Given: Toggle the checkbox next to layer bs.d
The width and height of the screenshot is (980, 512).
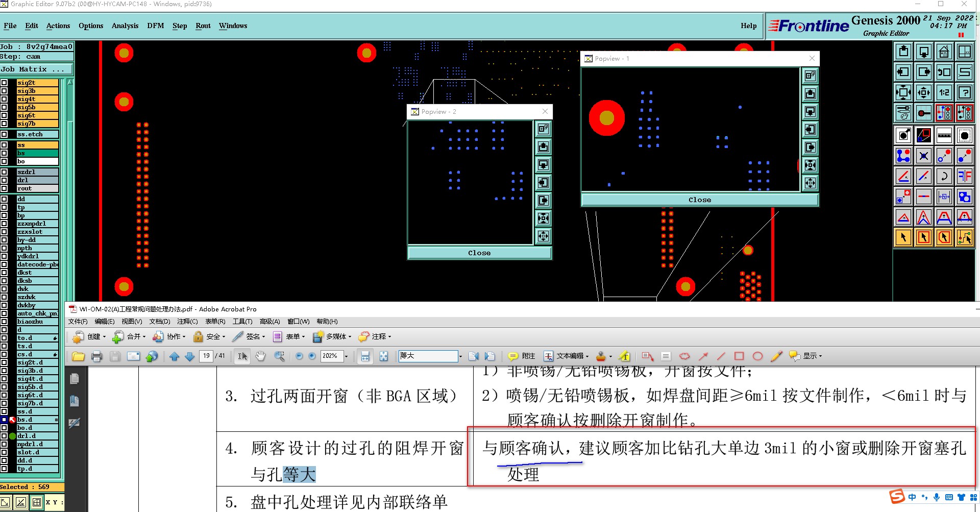Looking at the screenshot, I should pyautogui.click(x=4, y=420).
